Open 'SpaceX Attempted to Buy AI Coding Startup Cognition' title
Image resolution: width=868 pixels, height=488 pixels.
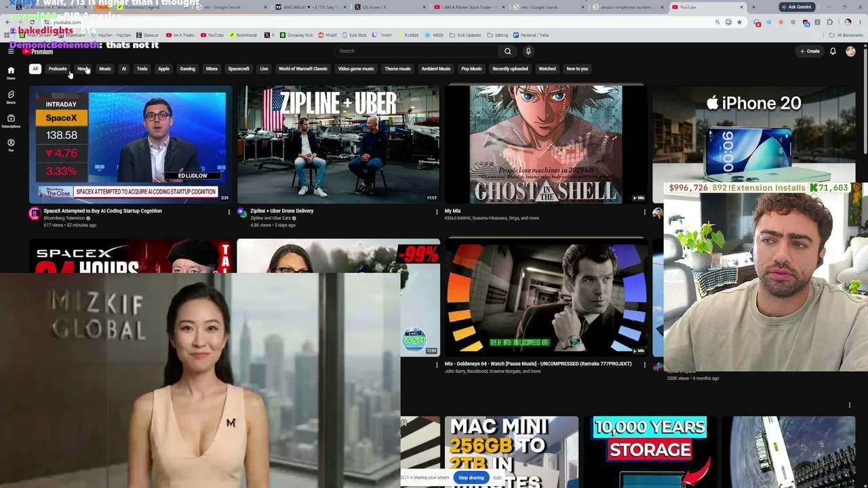(103, 211)
